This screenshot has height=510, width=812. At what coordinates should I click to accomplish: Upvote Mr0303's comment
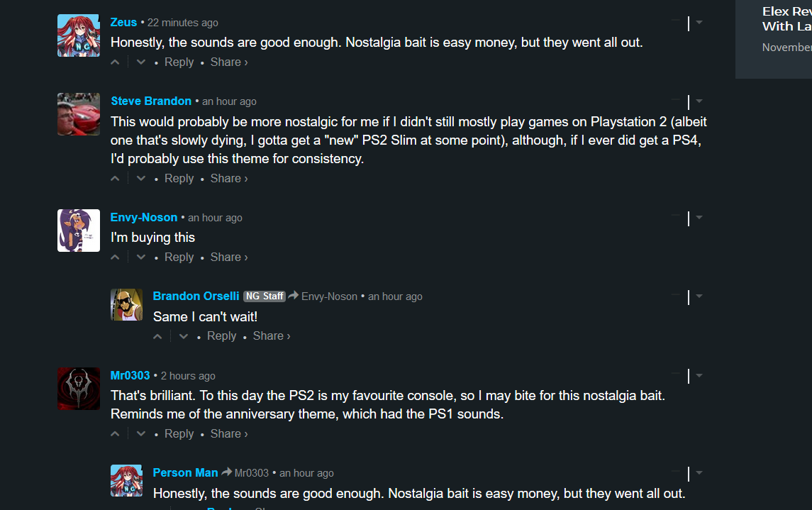point(116,434)
